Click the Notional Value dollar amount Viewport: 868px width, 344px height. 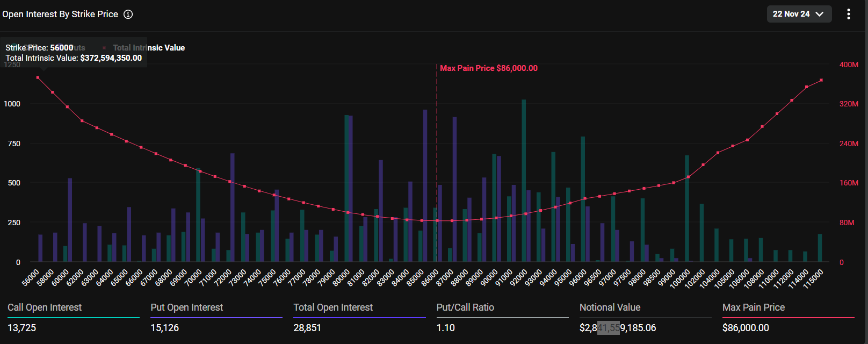tap(618, 328)
